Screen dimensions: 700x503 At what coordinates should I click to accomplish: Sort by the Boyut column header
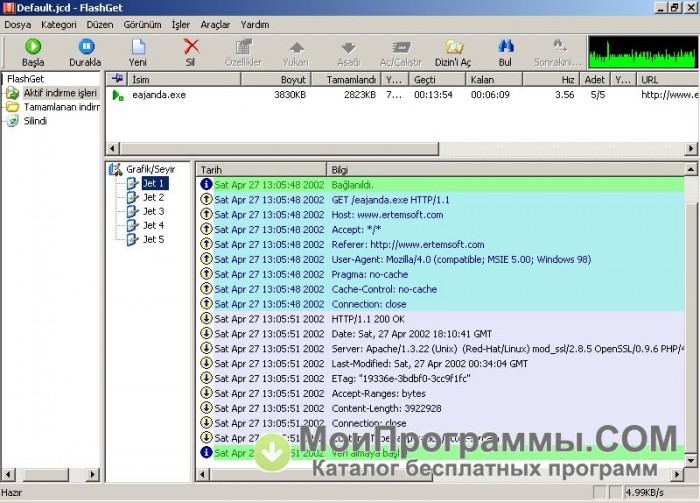coord(276,79)
